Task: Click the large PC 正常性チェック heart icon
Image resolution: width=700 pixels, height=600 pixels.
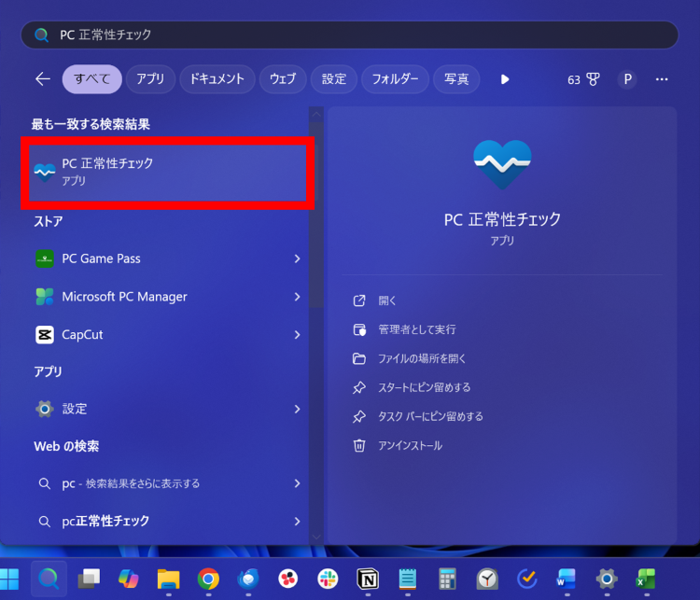Action: point(502,164)
